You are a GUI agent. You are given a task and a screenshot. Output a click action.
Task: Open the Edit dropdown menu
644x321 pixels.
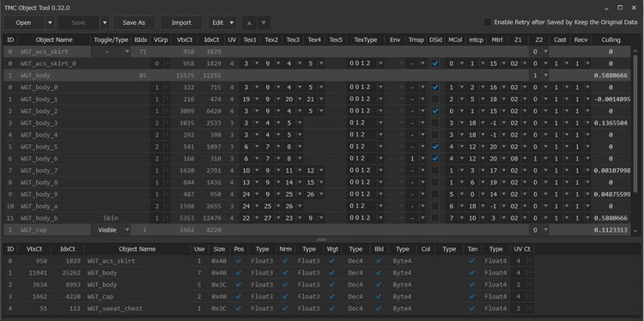[222, 23]
